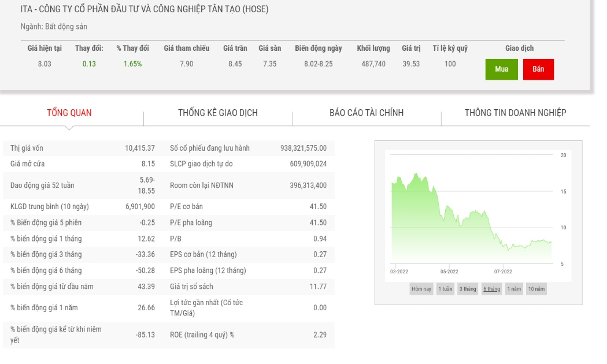Click free-float shares value 609,909,024
The image size is (607, 364).
point(308,164)
